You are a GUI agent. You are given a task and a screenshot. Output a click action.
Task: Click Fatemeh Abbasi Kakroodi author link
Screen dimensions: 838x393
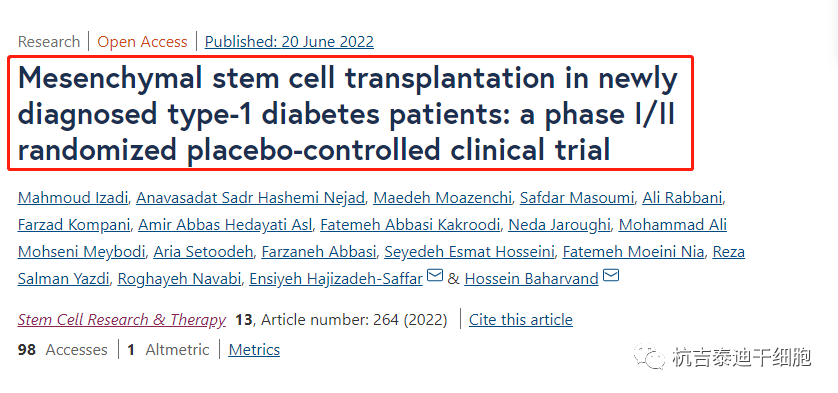point(410,225)
